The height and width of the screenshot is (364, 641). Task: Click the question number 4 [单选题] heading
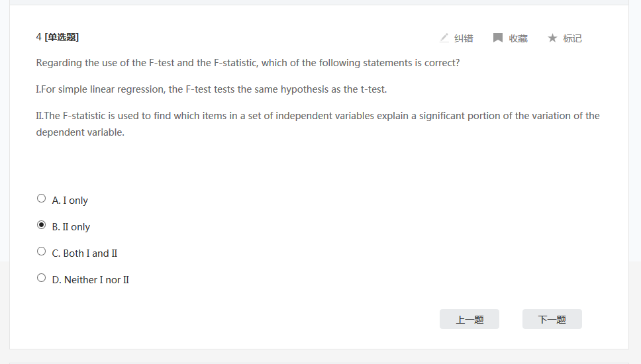(x=58, y=37)
